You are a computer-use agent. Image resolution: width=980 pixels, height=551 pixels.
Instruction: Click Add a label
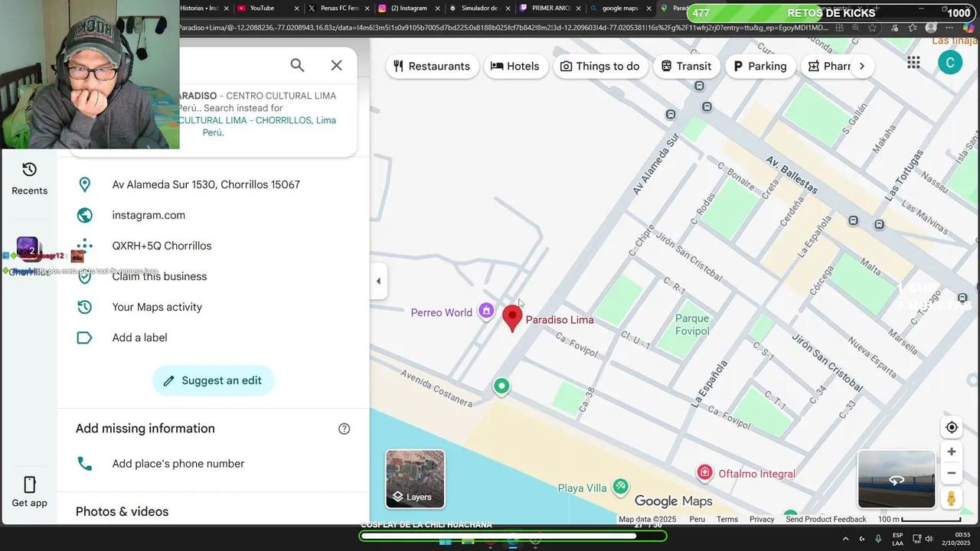(139, 337)
